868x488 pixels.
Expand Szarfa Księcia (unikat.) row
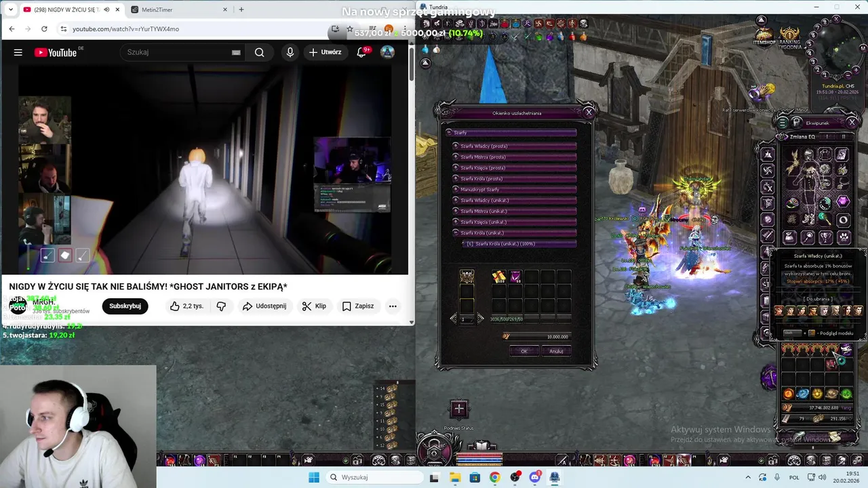456,222
